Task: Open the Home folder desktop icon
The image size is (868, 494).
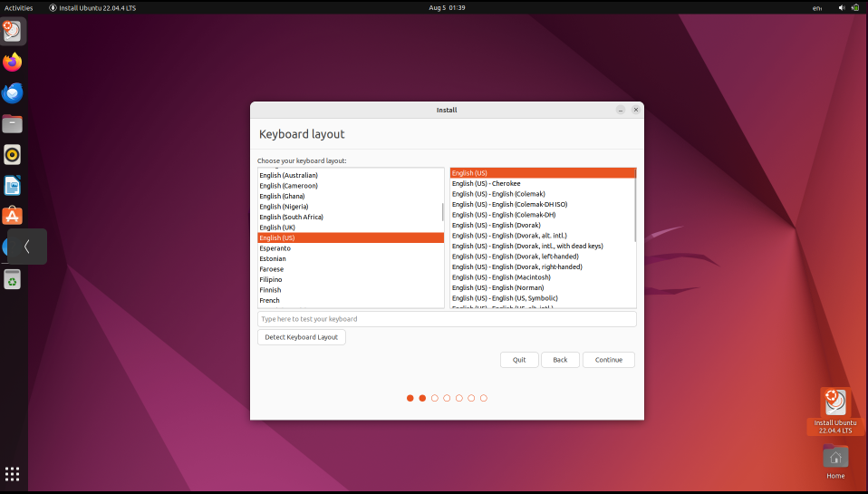Action: click(x=835, y=461)
